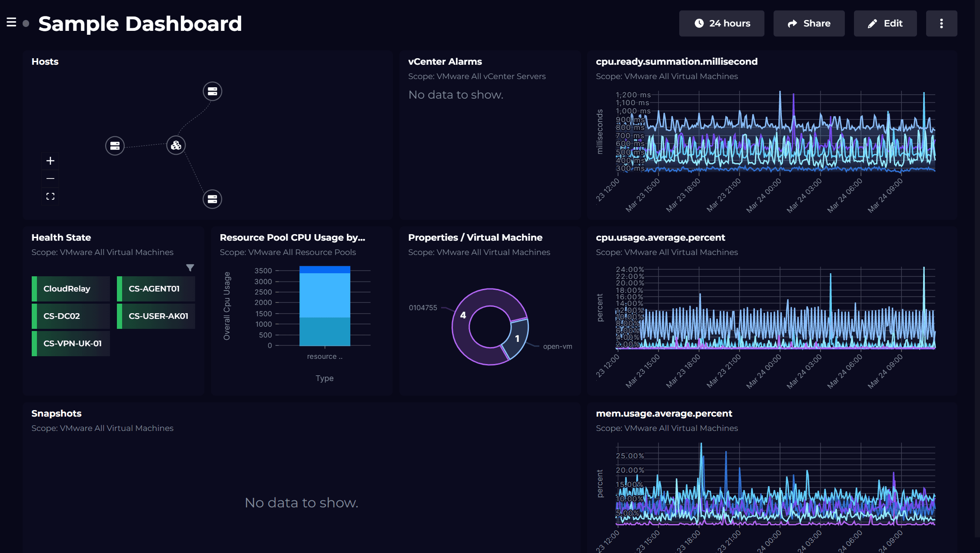
Task: Select the blue donut segment labeled 1
Action: coord(517,338)
